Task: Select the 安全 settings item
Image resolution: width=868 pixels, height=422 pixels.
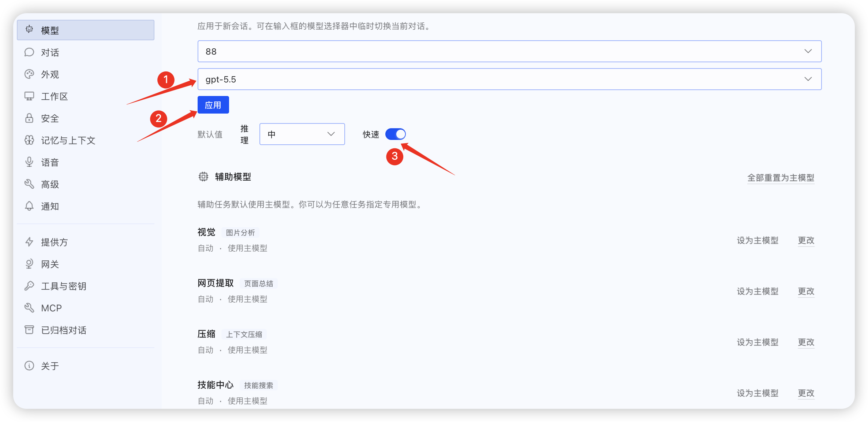Action: pos(86,118)
